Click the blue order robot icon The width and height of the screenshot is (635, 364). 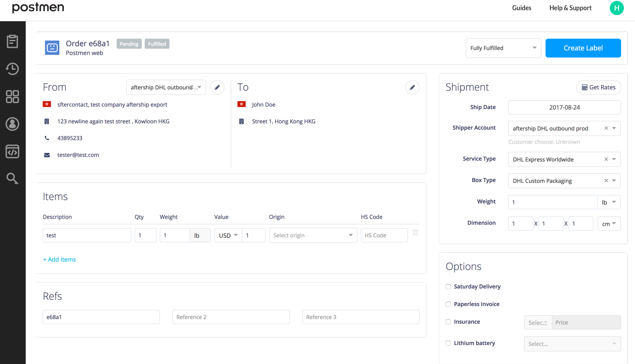pos(52,48)
